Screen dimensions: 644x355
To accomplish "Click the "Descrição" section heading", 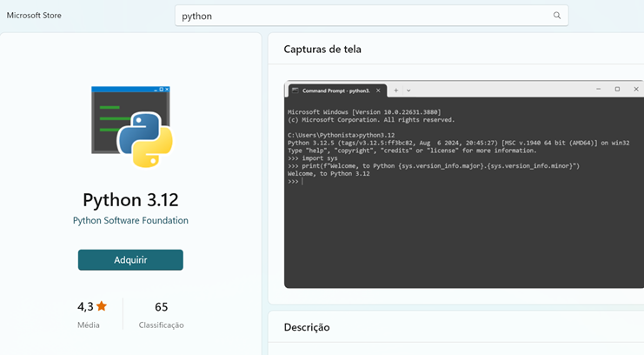I will [x=307, y=327].
